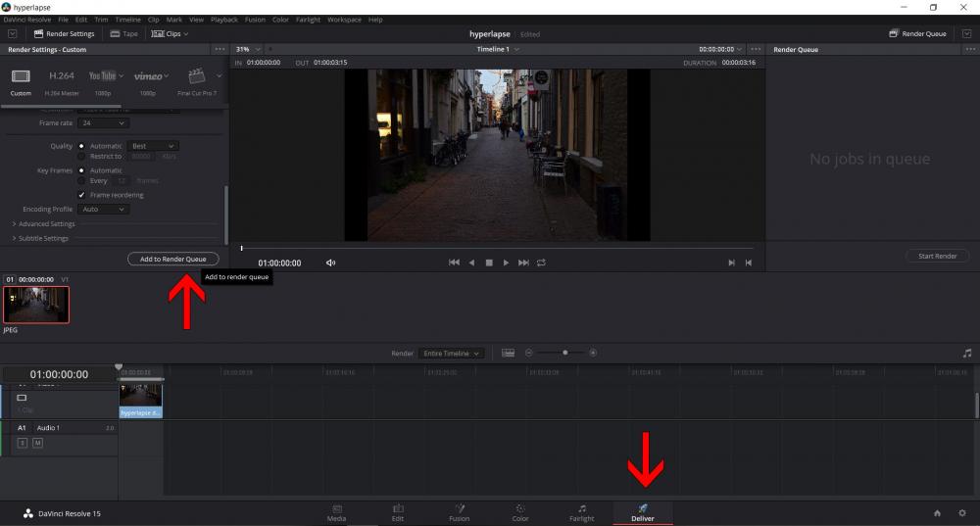Viewport: 980px width, 526px height.
Task: Click the audio note icon above the timeline
Action: click(967, 354)
